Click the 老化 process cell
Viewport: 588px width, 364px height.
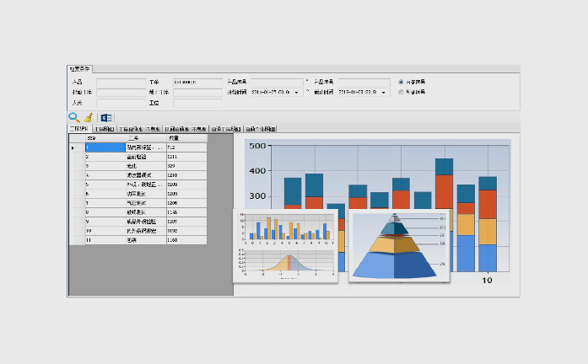pos(145,166)
